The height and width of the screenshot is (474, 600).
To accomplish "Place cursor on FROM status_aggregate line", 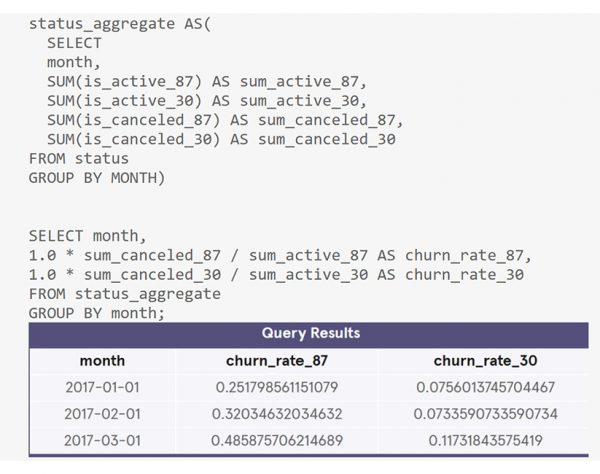I will [x=124, y=294].
